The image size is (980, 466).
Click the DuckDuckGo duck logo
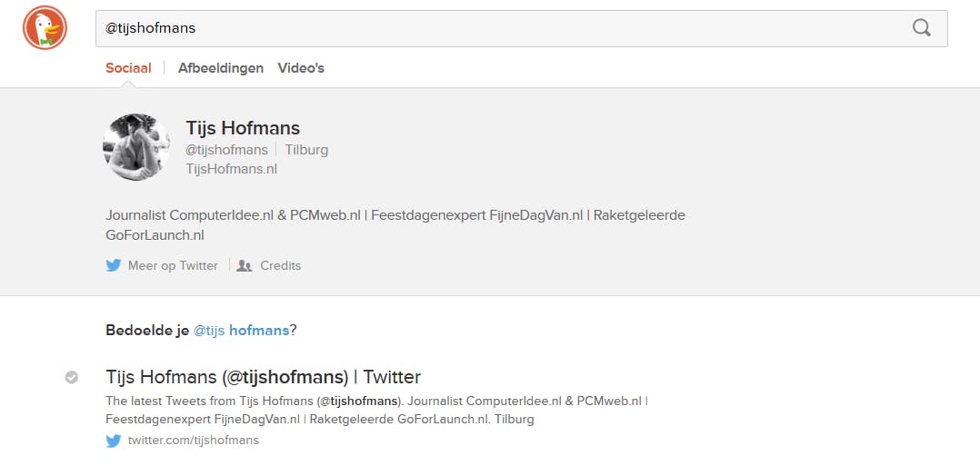coord(45,27)
